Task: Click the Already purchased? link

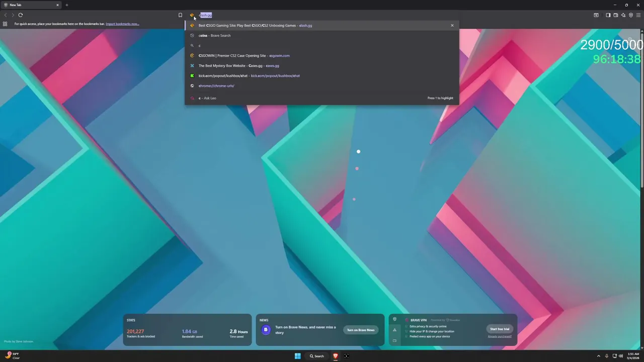Action: pos(500,336)
